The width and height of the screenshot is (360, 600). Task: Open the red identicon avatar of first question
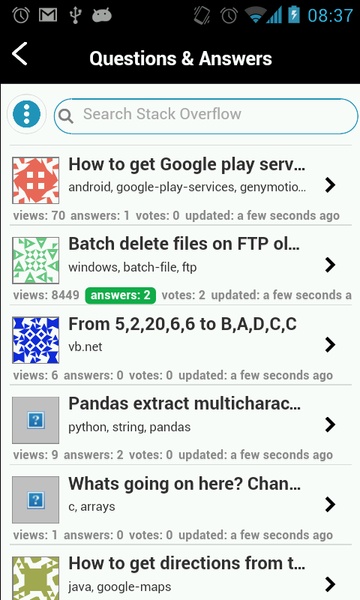tap(36, 180)
